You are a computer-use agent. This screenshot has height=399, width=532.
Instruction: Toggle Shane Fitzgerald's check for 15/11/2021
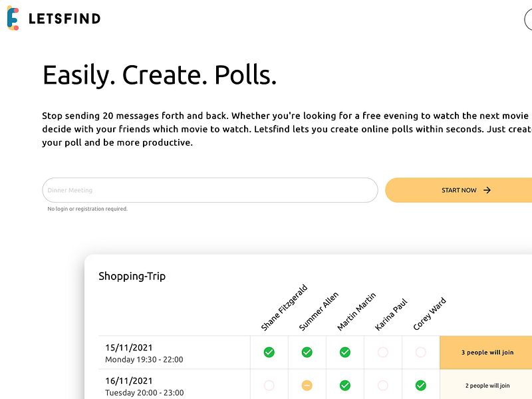(x=269, y=352)
